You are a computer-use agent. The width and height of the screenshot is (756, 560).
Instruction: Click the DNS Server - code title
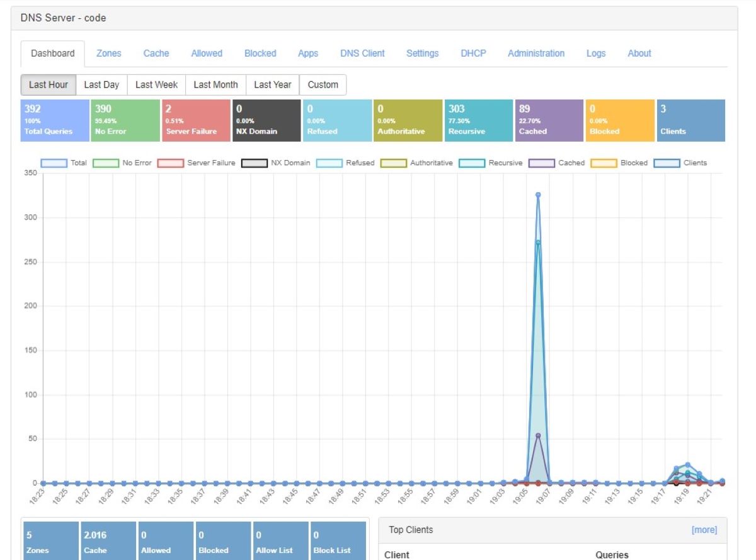point(63,18)
